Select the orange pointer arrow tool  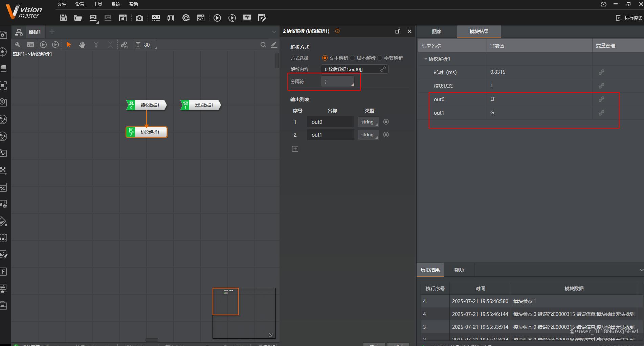pyautogui.click(x=69, y=45)
